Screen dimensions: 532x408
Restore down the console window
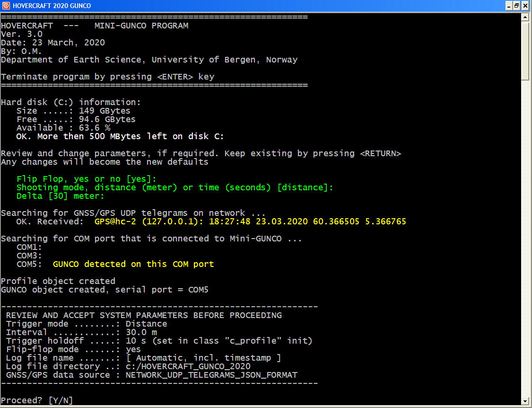(516, 6)
